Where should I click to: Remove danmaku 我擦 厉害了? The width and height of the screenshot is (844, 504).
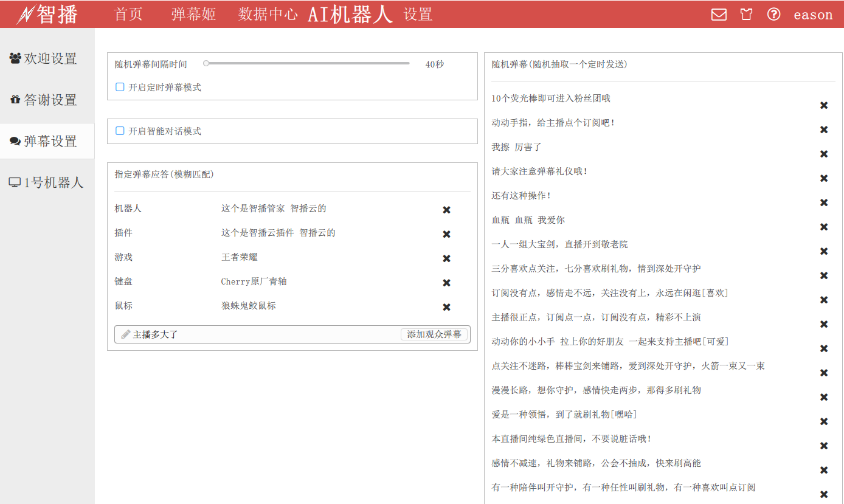pos(824,154)
